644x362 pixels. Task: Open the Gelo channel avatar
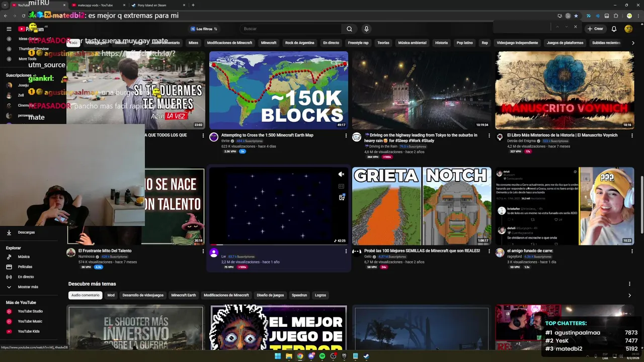pos(357,252)
